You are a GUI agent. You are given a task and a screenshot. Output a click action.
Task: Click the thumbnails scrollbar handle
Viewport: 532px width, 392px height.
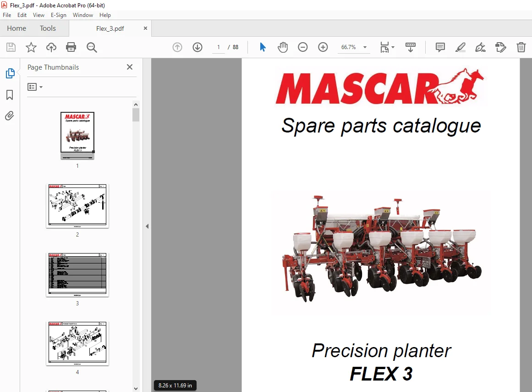(136, 115)
